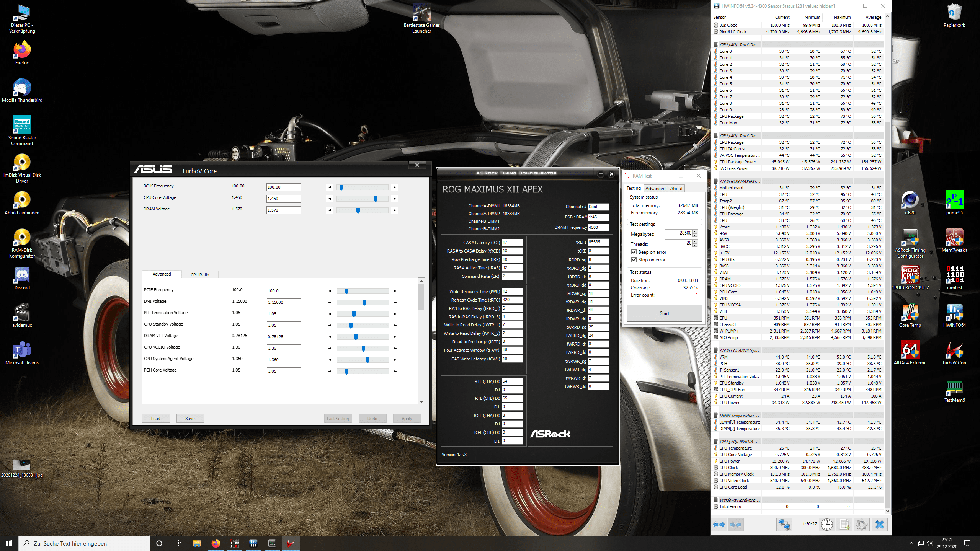Reset HWiNFO min/max values with clock icon
The height and width of the screenshot is (551, 980).
pyautogui.click(x=826, y=524)
